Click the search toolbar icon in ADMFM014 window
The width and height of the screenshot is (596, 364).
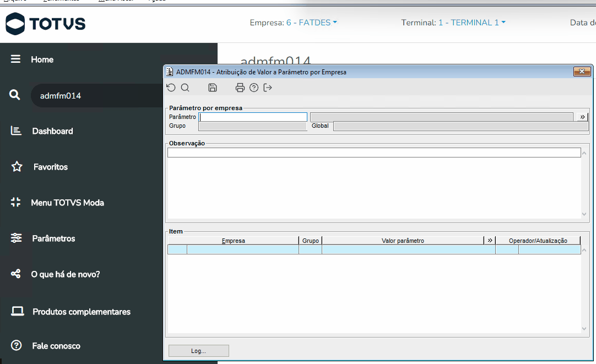pyautogui.click(x=185, y=88)
